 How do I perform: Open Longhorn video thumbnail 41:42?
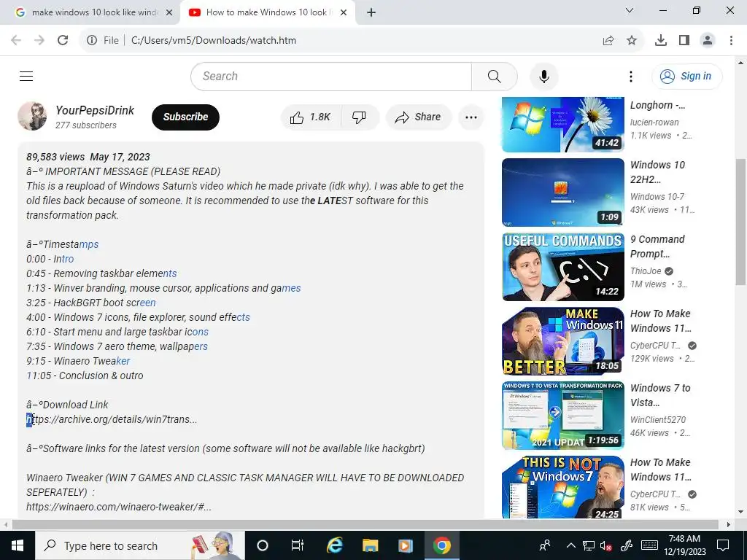(562, 124)
